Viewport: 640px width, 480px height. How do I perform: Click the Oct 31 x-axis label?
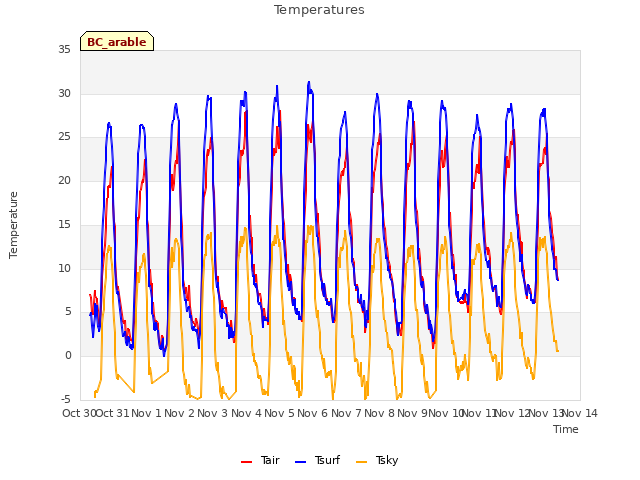coord(112,413)
